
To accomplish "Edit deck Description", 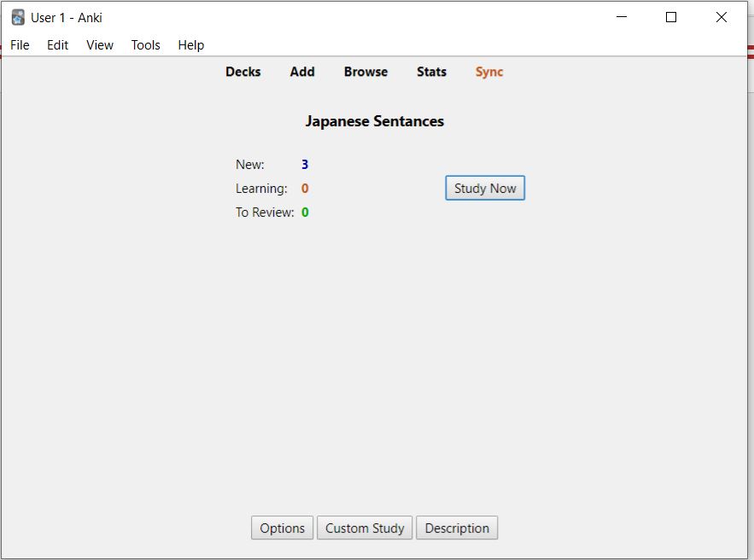I will click(457, 528).
